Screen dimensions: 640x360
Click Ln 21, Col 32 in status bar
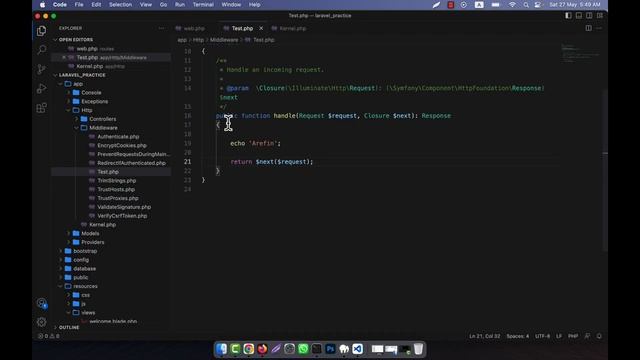[484, 336]
